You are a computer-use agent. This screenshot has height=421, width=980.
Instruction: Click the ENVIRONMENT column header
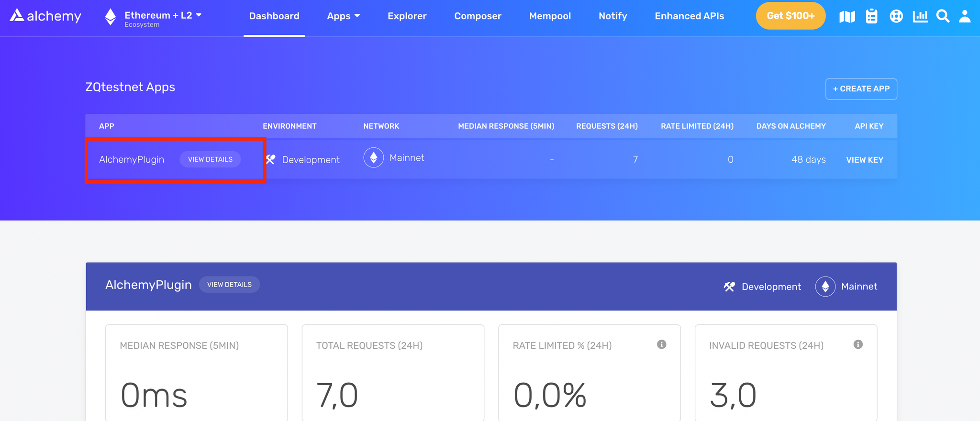tap(290, 126)
